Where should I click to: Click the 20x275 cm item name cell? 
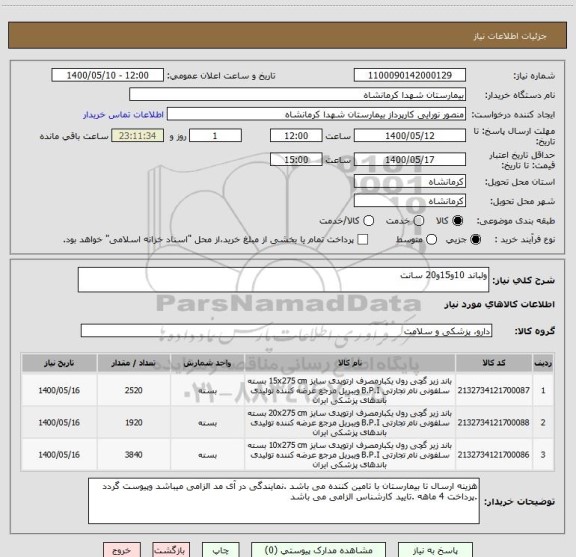pyautogui.click(x=350, y=423)
